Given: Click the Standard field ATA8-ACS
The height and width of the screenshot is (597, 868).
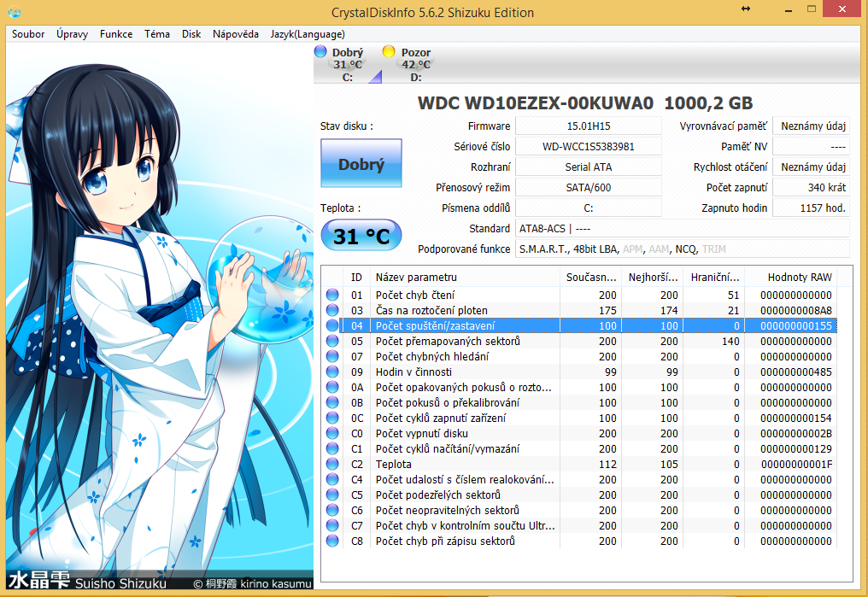Looking at the screenshot, I should [683, 229].
